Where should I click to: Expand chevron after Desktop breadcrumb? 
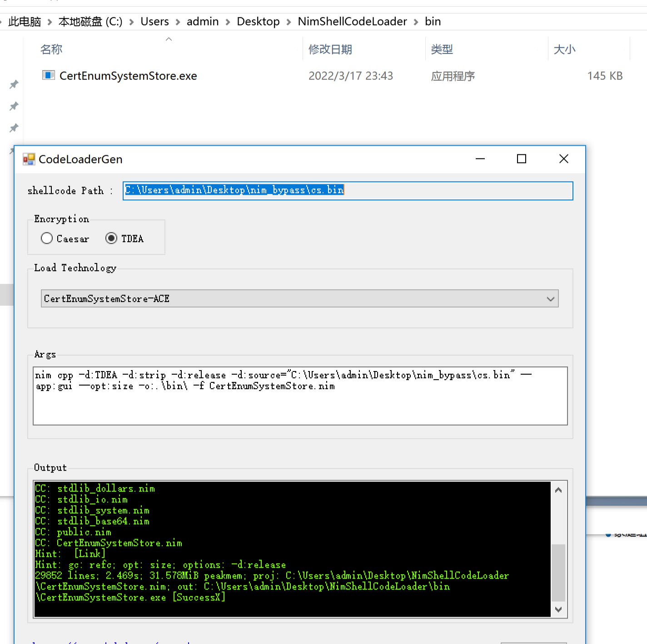[289, 22]
